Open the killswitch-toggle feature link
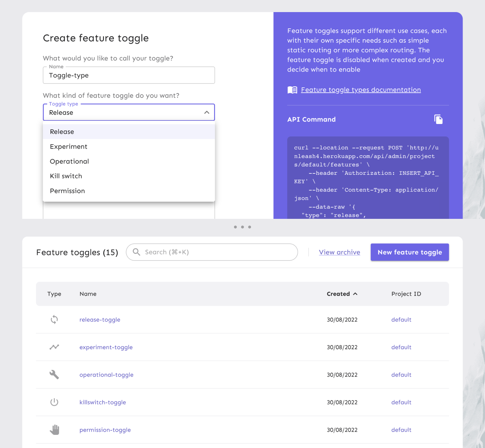This screenshot has height=448, width=485. pos(103,402)
